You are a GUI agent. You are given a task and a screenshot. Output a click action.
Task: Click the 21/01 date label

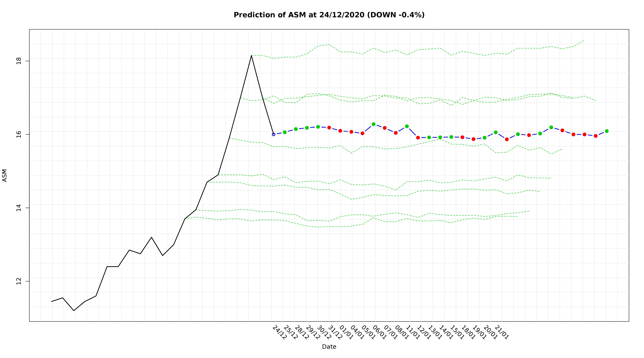point(501,332)
